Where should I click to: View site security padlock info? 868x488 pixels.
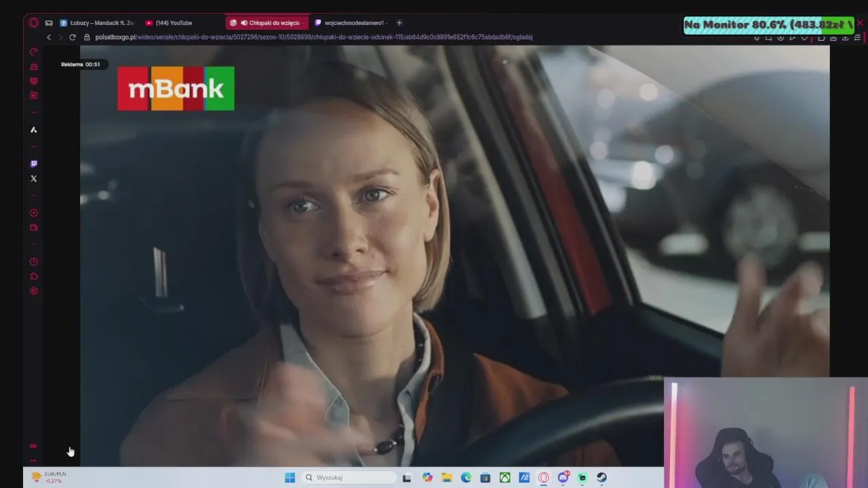[86, 37]
